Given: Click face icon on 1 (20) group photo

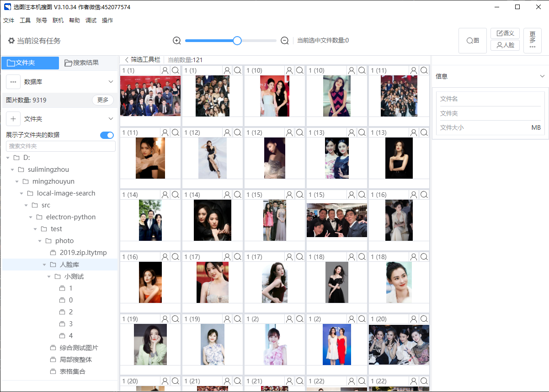Looking at the screenshot, I should (x=414, y=319).
